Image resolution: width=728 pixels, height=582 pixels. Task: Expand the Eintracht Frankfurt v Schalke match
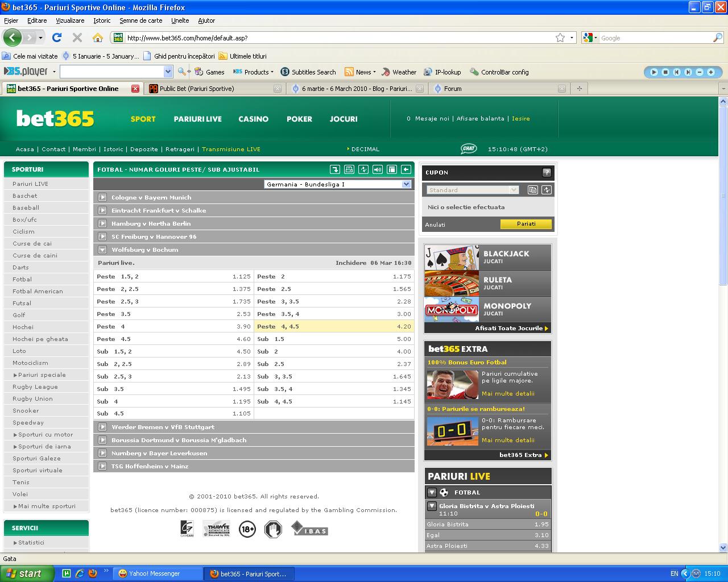click(x=102, y=210)
